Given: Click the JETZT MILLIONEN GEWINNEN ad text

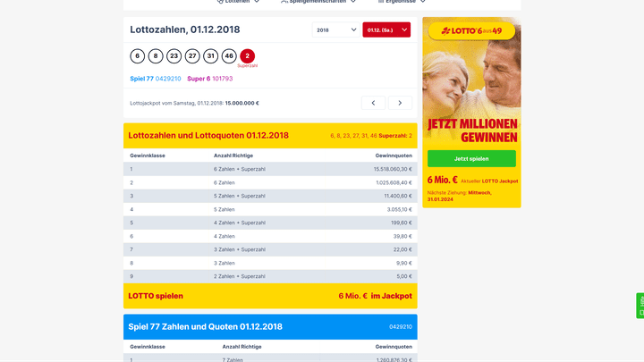Looking at the screenshot, I should click(472, 130).
